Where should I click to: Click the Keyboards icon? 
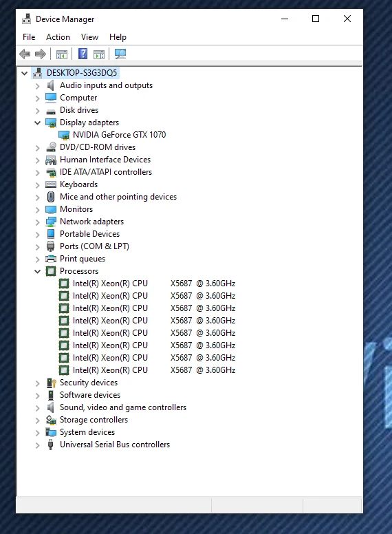click(51, 184)
